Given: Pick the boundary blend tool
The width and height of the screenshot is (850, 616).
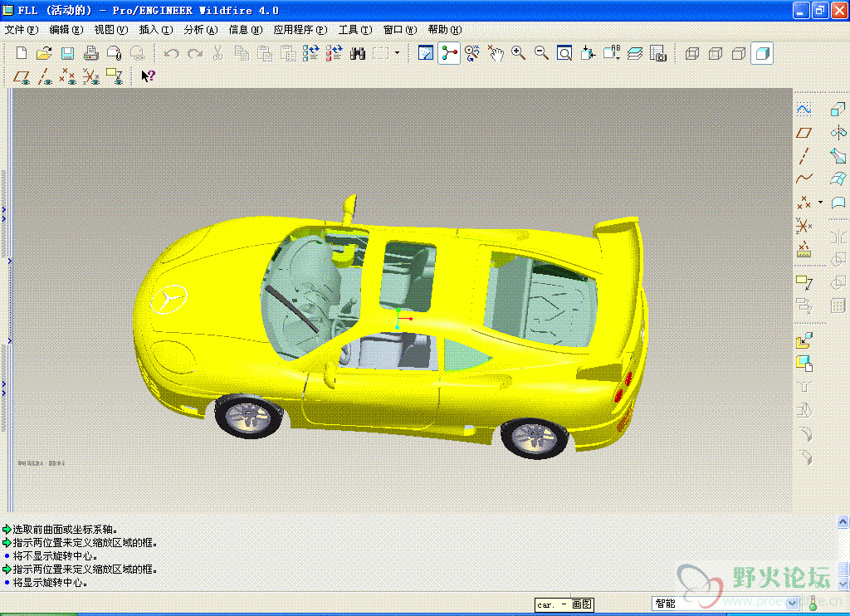Looking at the screenshot, I should 838,179.
